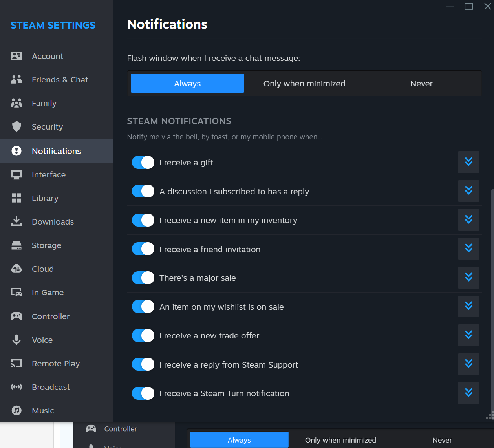
Task: Expand options for wishlist sale notification
Action: click(x=468, y=306)
